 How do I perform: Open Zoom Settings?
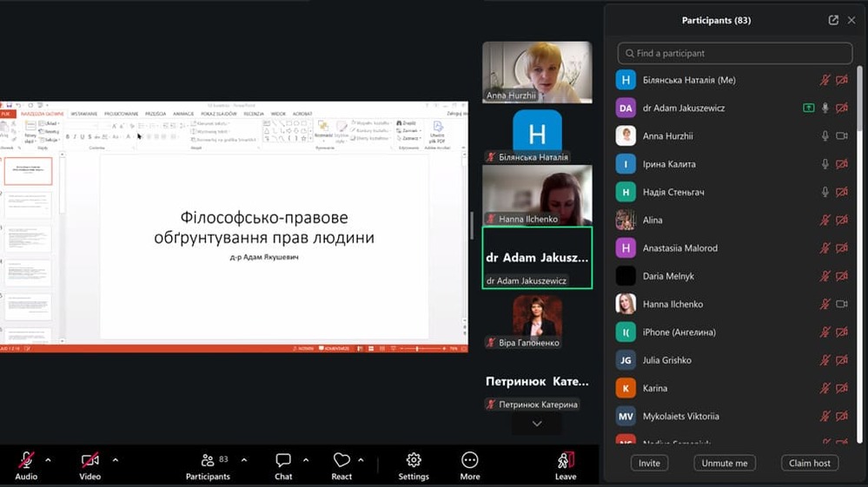point(414,460)
